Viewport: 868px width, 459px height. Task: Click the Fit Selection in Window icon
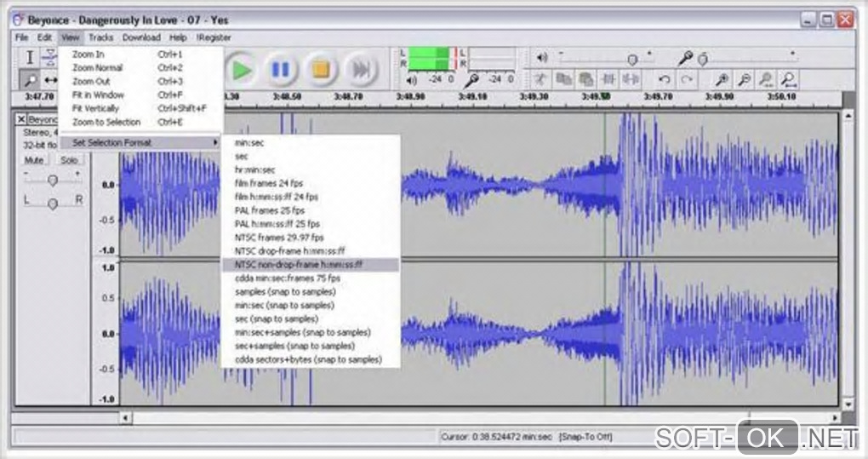(x=767, y=80)
